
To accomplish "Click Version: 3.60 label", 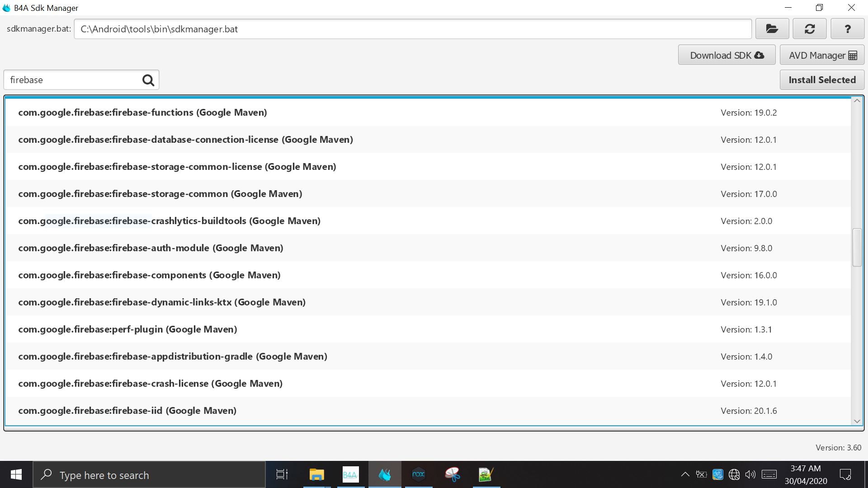I will click(x=838, y=447).
